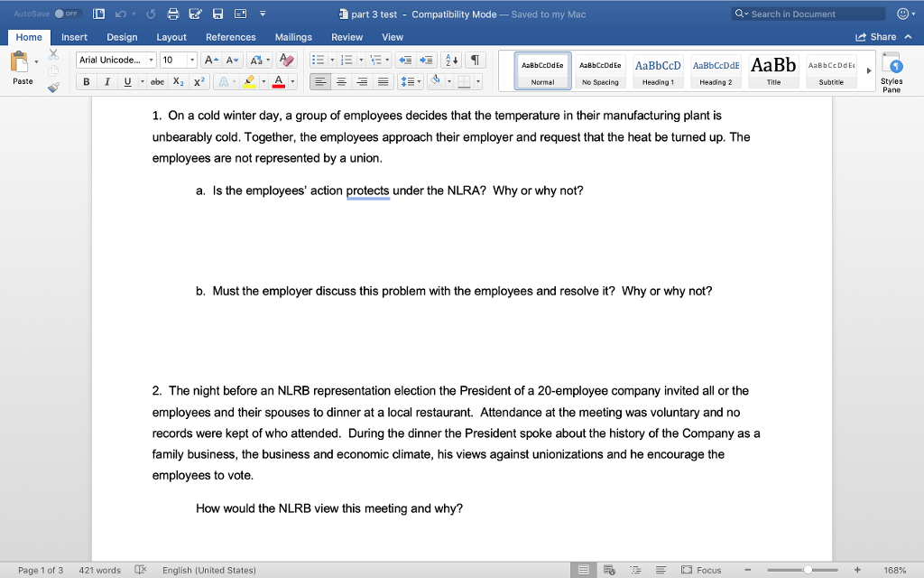The height and width of the screenshot is (578, 924).
Task: Increase font size with A-up icon
Action: point(211,61)
